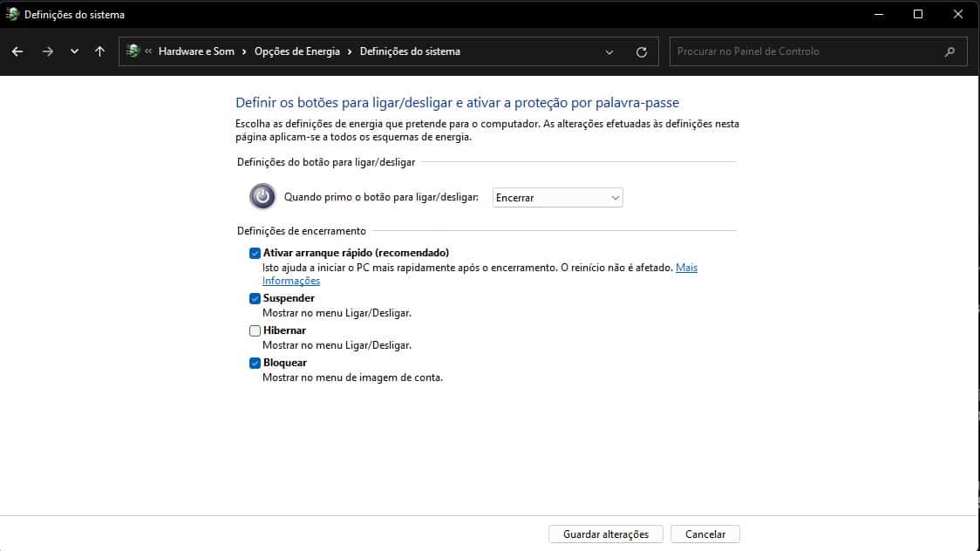Click the window title bar app icon
Image resolution: width=980 pixels, height=551 pixels.
click(x=12, y=14)
